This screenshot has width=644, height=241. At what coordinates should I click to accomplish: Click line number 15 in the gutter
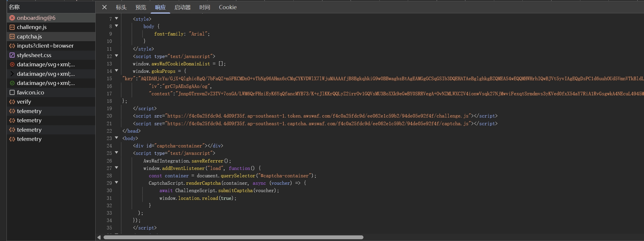(x=110, y=79)
